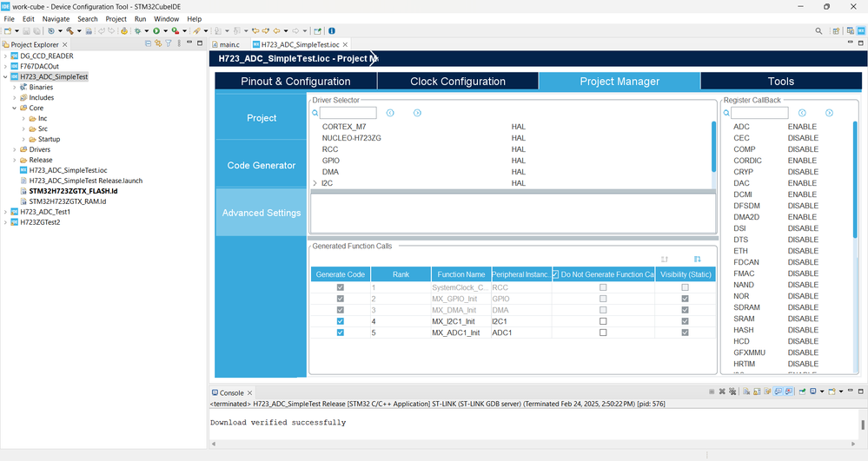The width and height of the screenshot is (868, 461).
Task: Expand the H723ZGTest2 project
Action: tap(5, 222)
